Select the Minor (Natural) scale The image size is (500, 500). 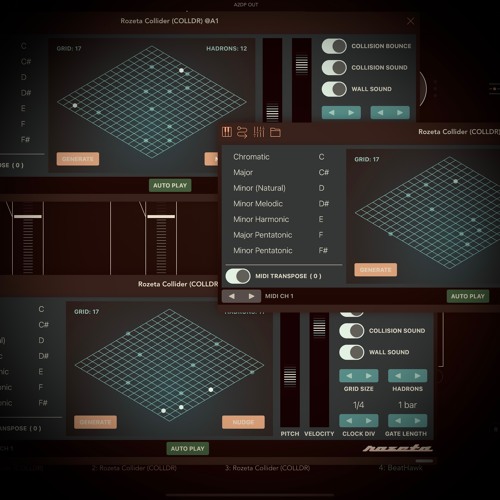click(259, 188)
